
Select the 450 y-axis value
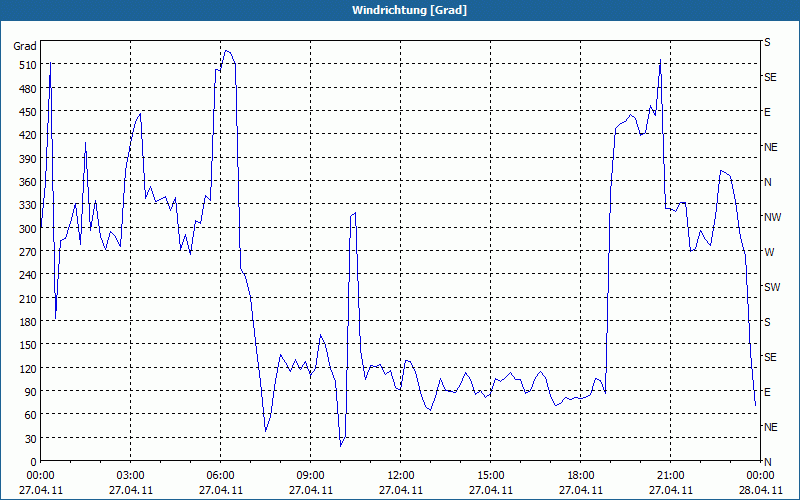point(28,112)
